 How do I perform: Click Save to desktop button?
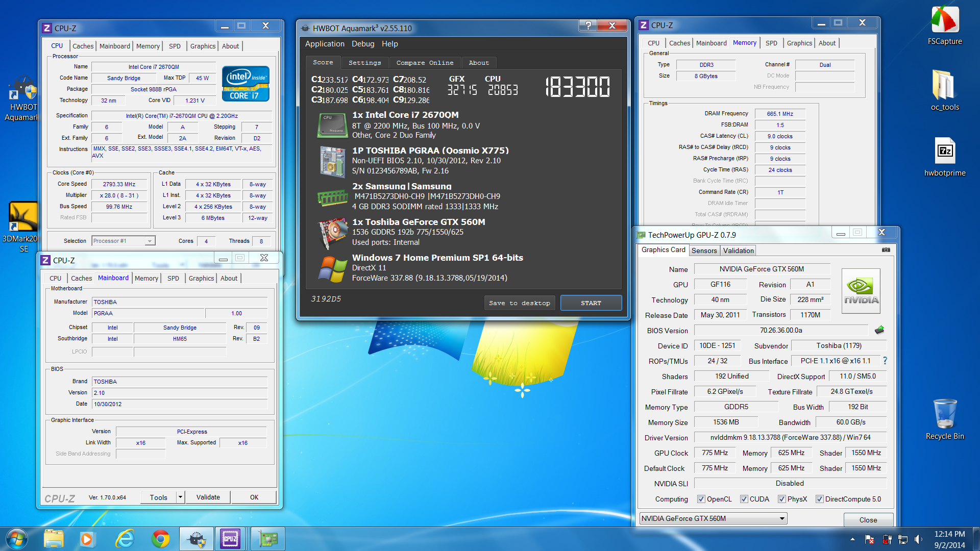click(520, 303)
